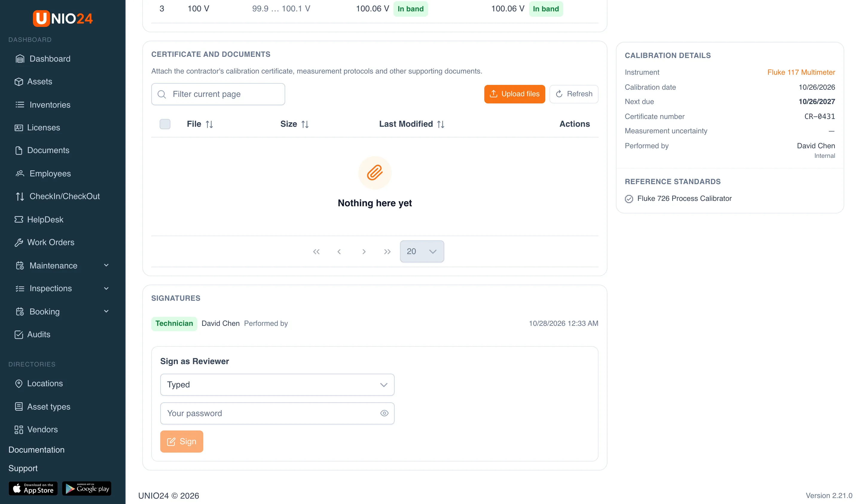Go to Assets in sidebar
Screen dimensions: 861x504
point(33,82)
